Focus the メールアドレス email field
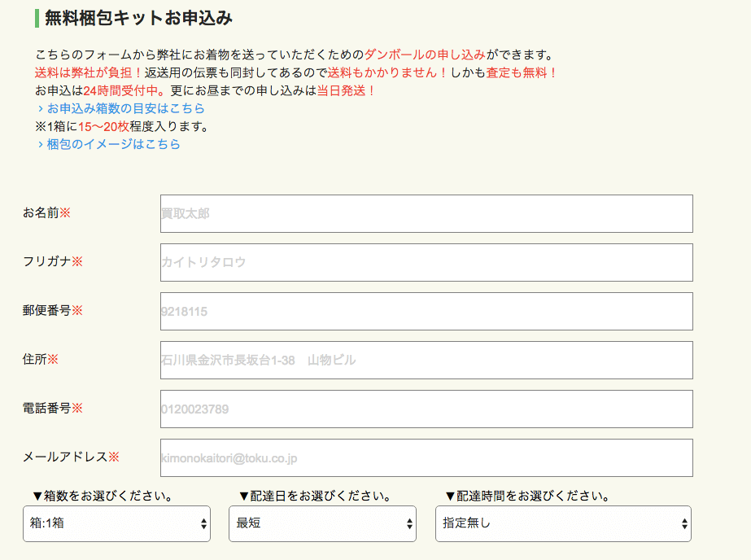 coord(426,457)
